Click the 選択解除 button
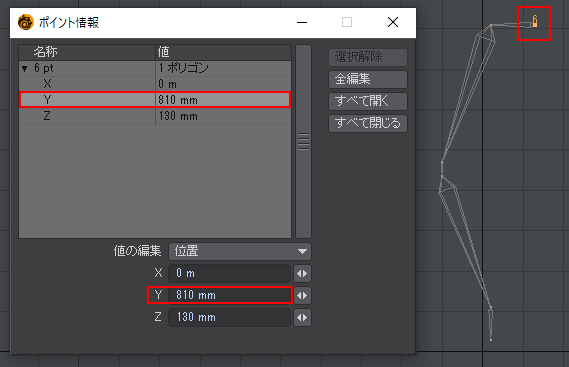 (x=368, y=57)
